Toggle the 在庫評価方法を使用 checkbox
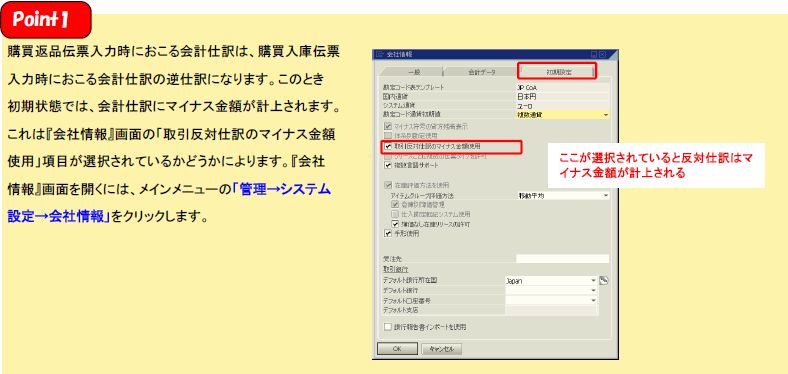 [387, 185]
